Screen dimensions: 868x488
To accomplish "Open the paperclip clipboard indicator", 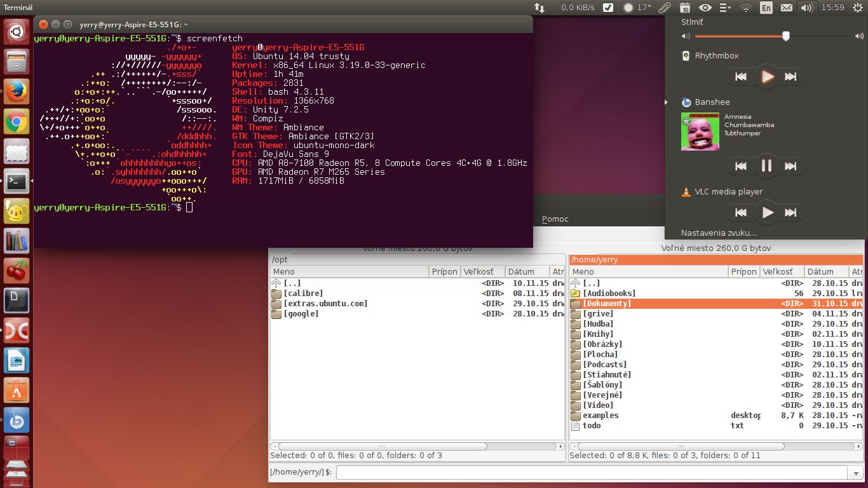I will click(x=665, y=8).
